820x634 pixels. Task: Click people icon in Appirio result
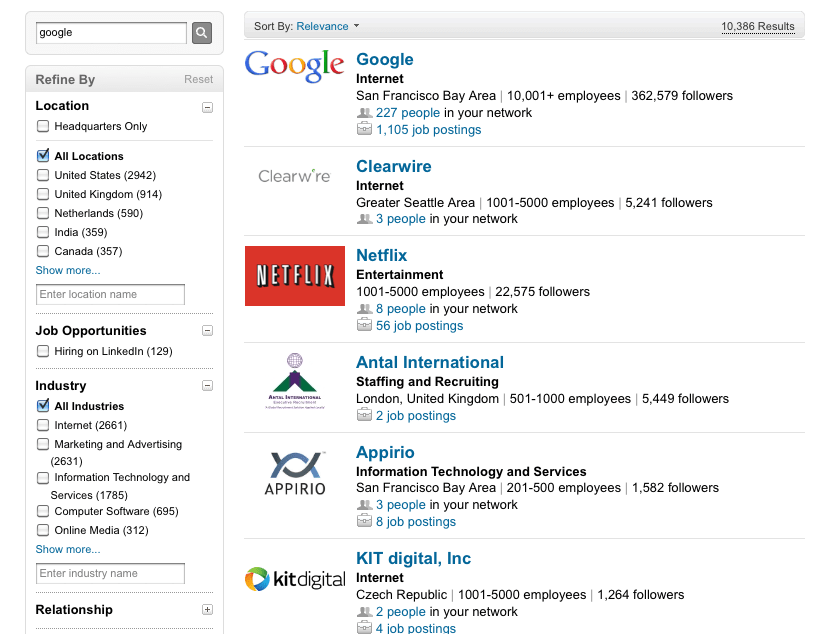[364, 505]
